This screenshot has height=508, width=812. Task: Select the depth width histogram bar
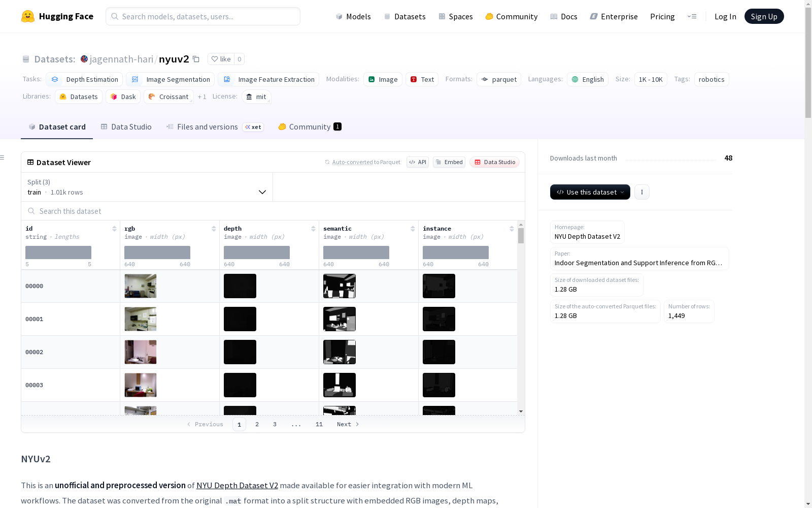tap(257, 252)
